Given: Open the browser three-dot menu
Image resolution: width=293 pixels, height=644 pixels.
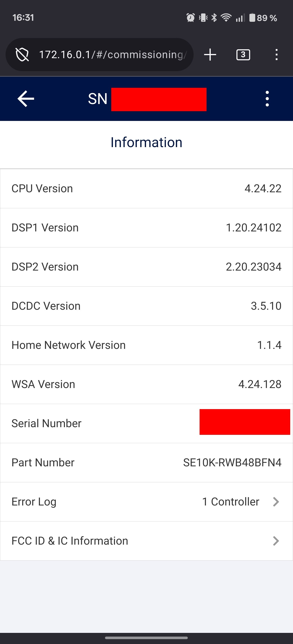Looking at the screenshot, I should click(276, 54).
